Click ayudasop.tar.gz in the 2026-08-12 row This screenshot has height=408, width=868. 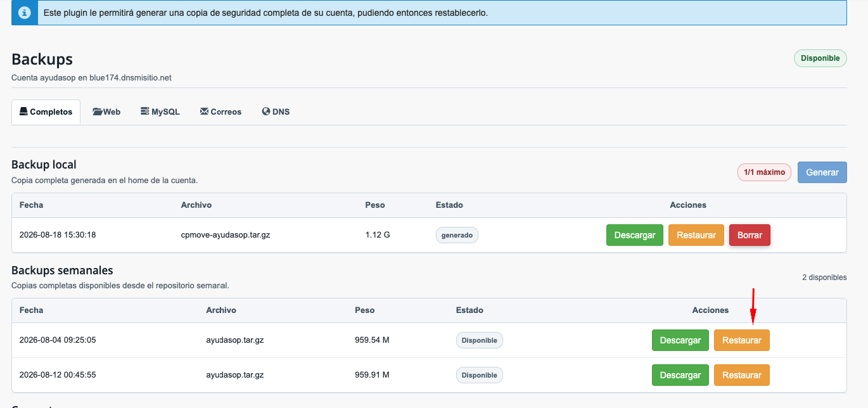pyautogui.click(x=235, y=375)
